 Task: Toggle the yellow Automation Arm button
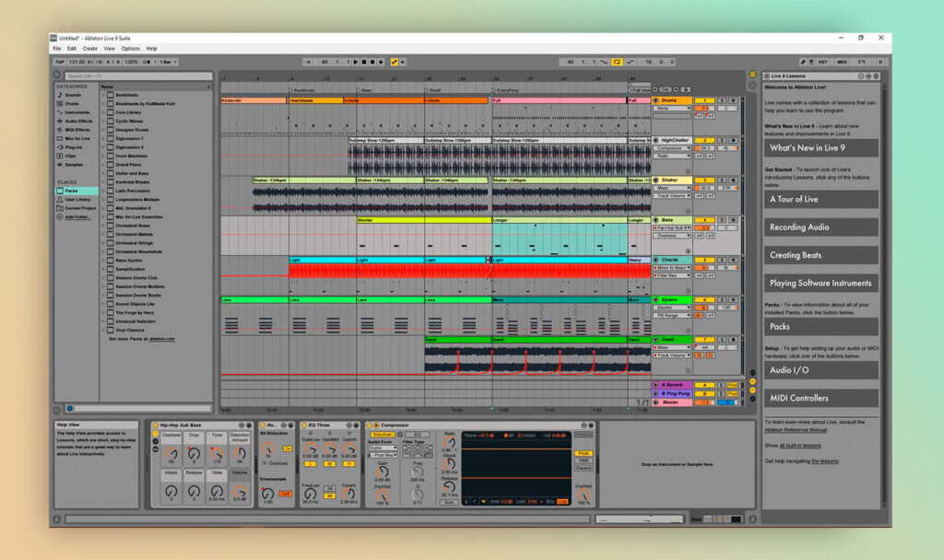pyautogui.click(x=395, y=62)
